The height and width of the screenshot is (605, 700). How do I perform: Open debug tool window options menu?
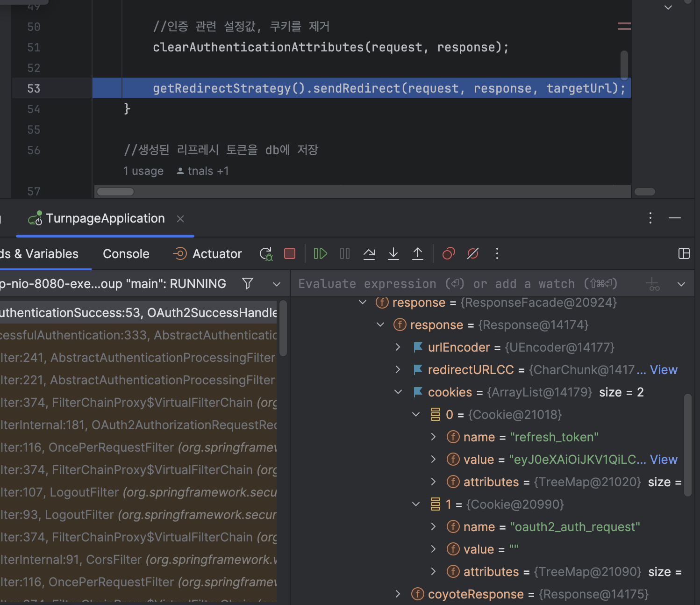pos(650,218)
